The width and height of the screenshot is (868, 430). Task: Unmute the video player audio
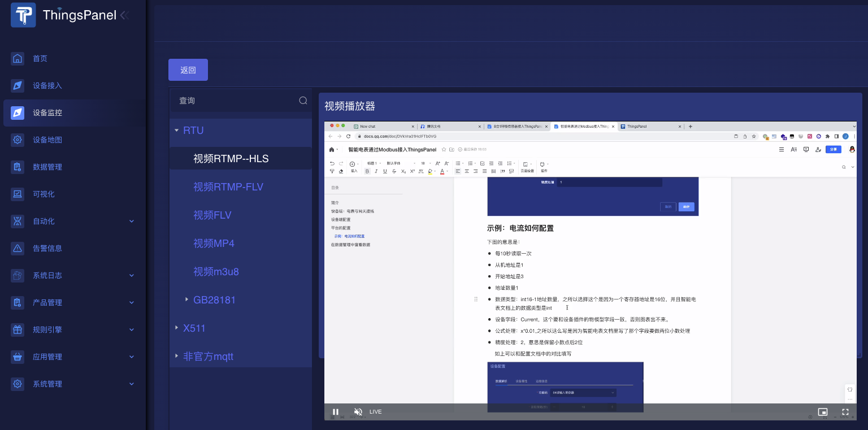point(358,412)
